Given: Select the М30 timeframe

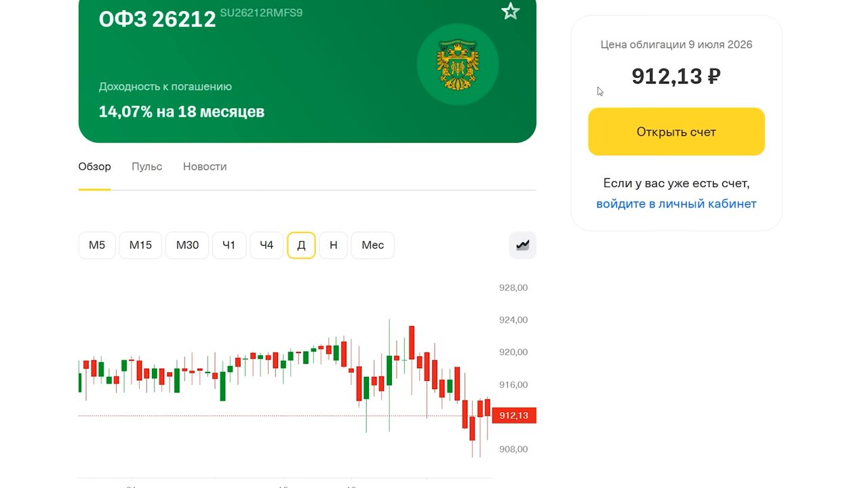Looking at the screenshot, I should [x=187, y=245].
